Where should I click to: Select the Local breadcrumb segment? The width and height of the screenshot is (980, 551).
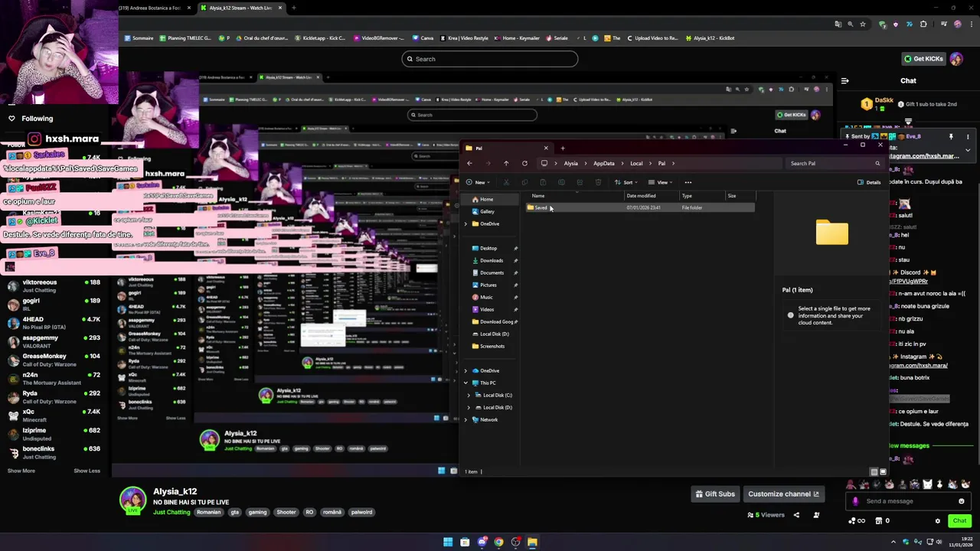pyautogui.click(x=636, y=163)
